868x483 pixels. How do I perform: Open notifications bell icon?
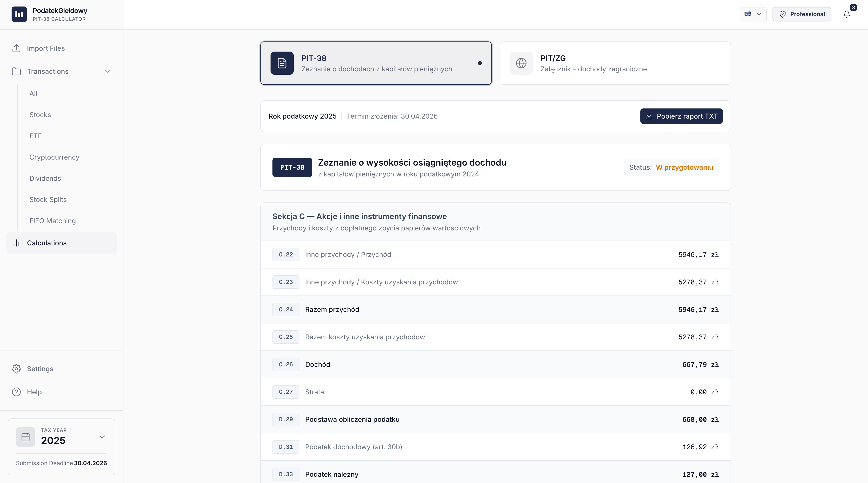(x=847, y=14)
